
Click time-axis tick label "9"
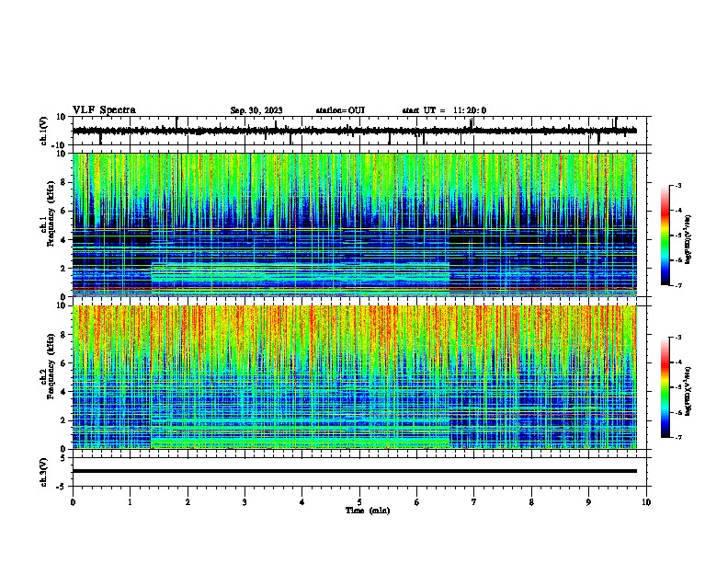(588, 502)
